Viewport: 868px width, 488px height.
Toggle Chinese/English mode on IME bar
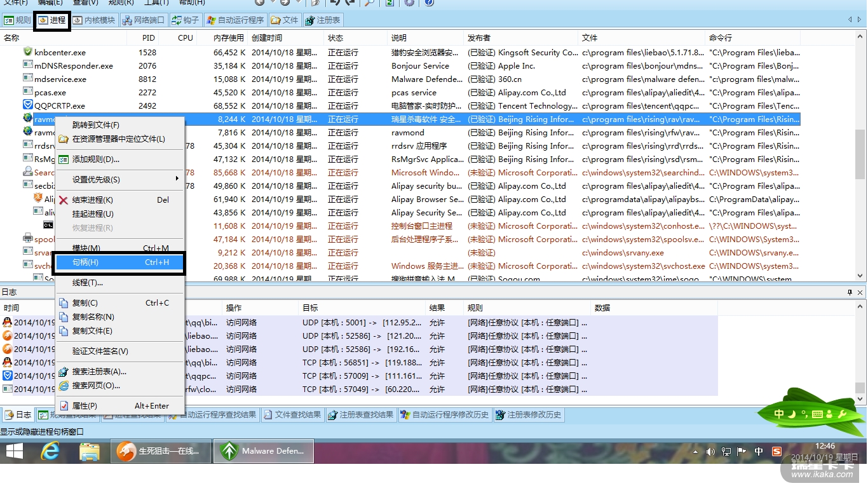[x=779, y=414]
